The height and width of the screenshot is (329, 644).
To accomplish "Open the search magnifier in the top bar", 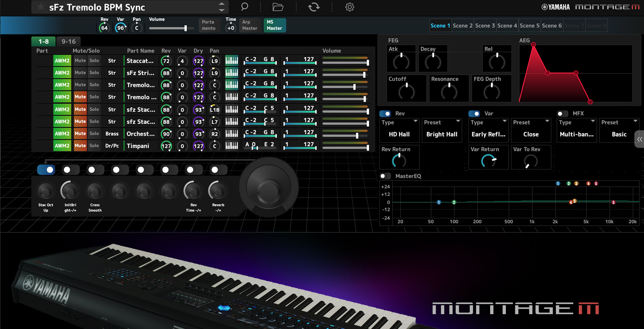I will coord(244,7).
